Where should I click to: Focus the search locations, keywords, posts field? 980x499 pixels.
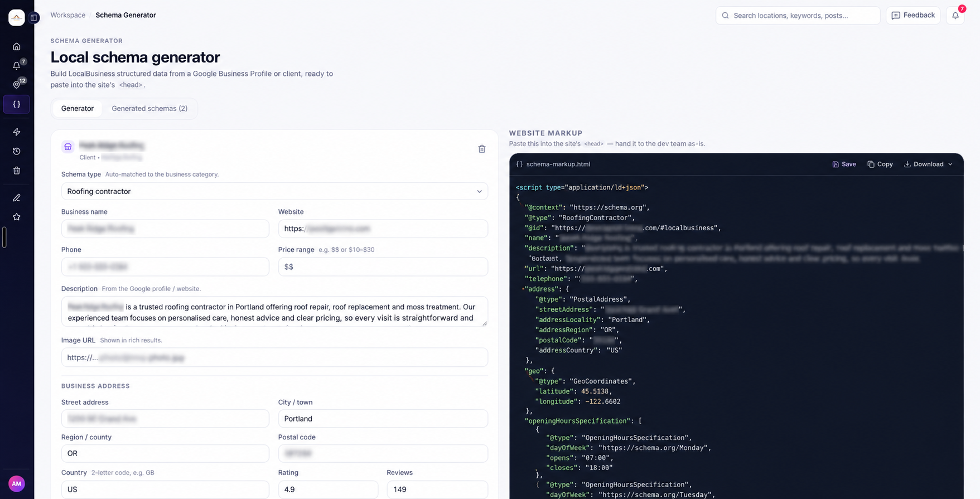click(798, 16)
